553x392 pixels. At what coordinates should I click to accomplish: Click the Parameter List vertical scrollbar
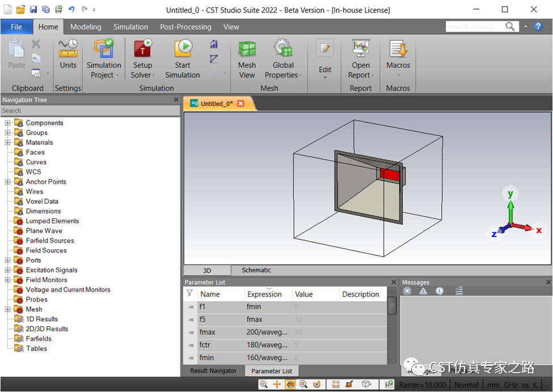(392, 326)
